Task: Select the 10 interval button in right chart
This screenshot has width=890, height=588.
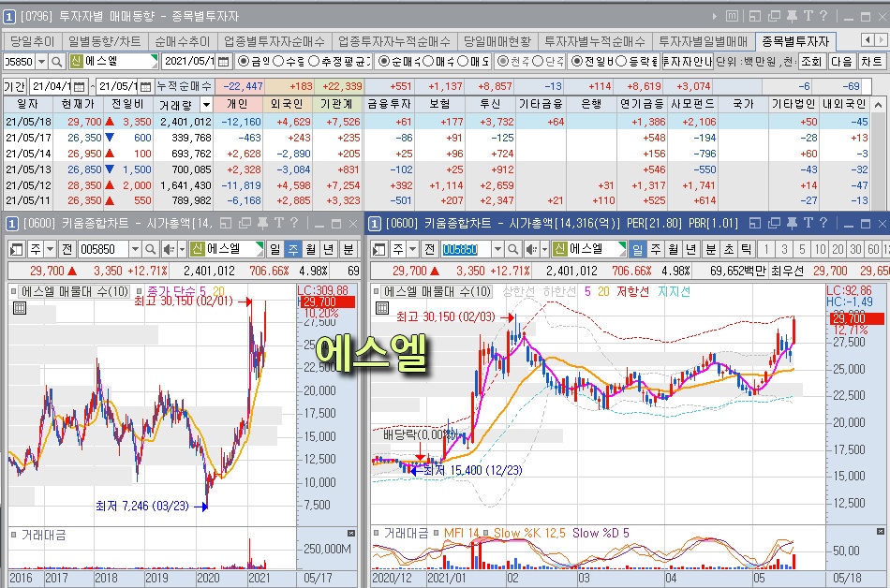Action: pos(820,249)
